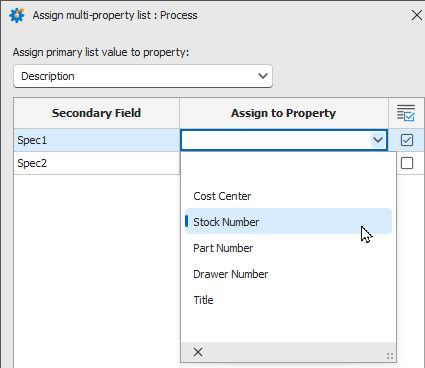Screen dimensions: 425x368
Task: Select the Spec1 secondary field row
Action: (x=96, y=140)
